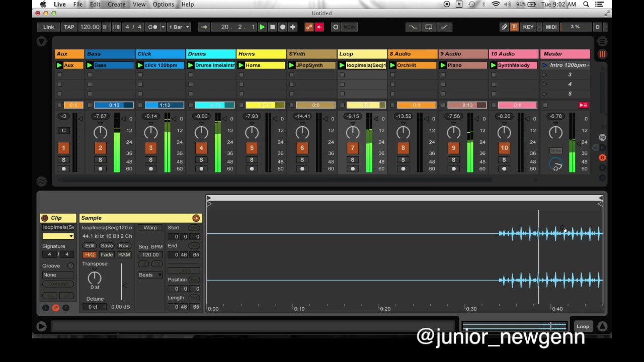Open the Sample box arrow icon

coord(196,218)
